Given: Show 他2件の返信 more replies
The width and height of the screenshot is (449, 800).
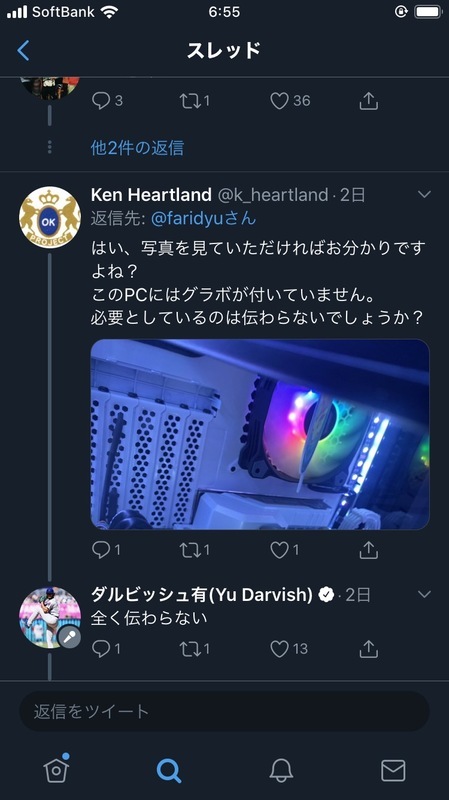Looking at the screenshot, I should click(x=137, y=148).
